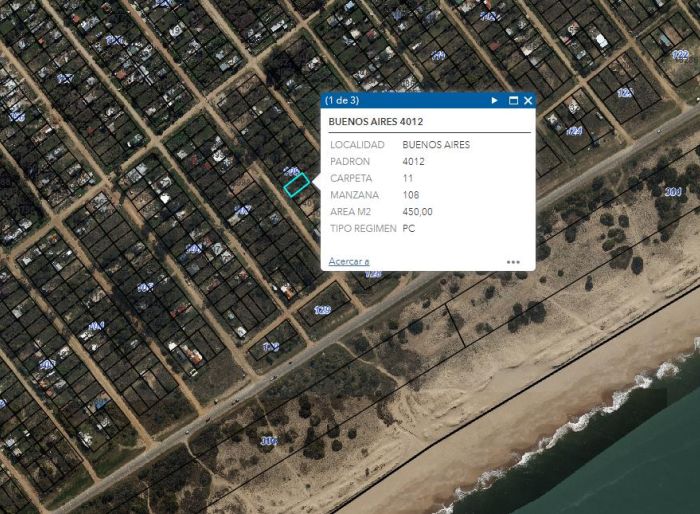This screenshot has height=514, width=700.
Task: Click the AREA M2 value '450,00'
Action: [x=417, y=212]
